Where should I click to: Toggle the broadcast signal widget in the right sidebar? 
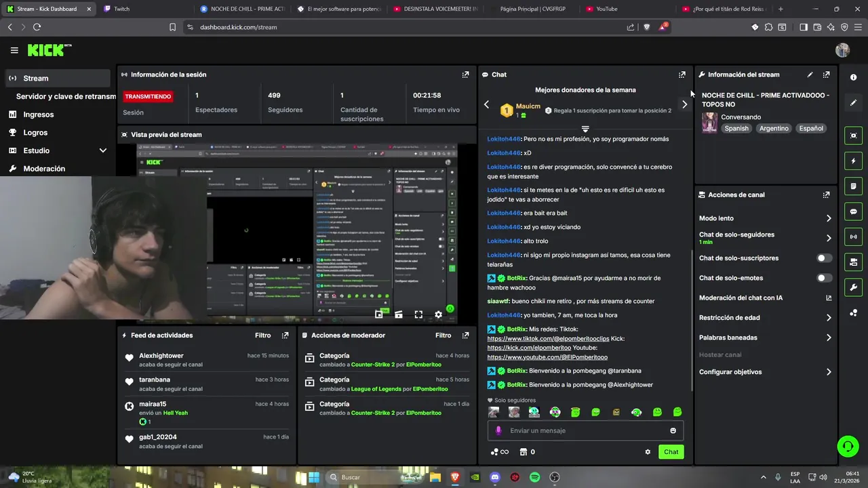coord(854,237)
